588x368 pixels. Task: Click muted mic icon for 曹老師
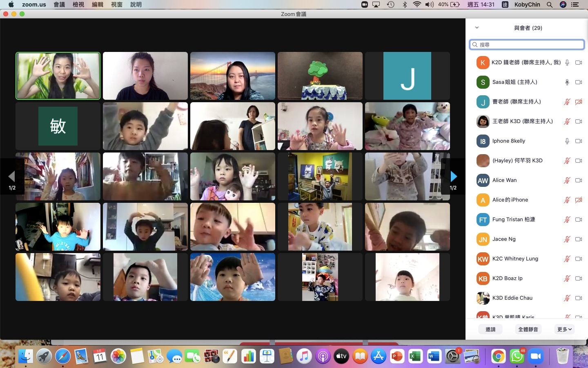click(x=567, y=102)
